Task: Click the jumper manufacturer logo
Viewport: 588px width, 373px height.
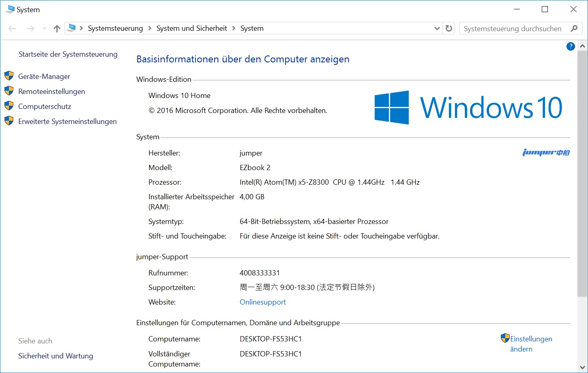Action: [546, 152]
